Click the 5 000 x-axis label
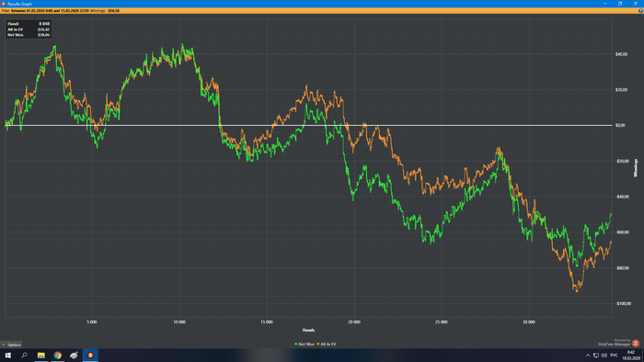644x362 pixels. 92,322
